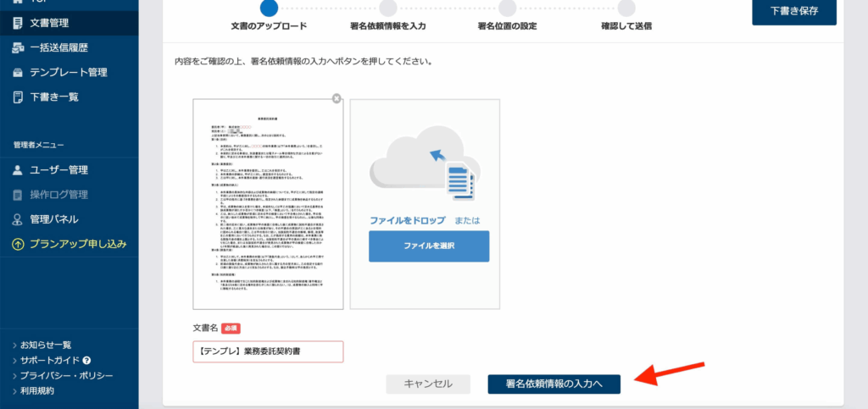Open サポートガイド link

(51, 361)
